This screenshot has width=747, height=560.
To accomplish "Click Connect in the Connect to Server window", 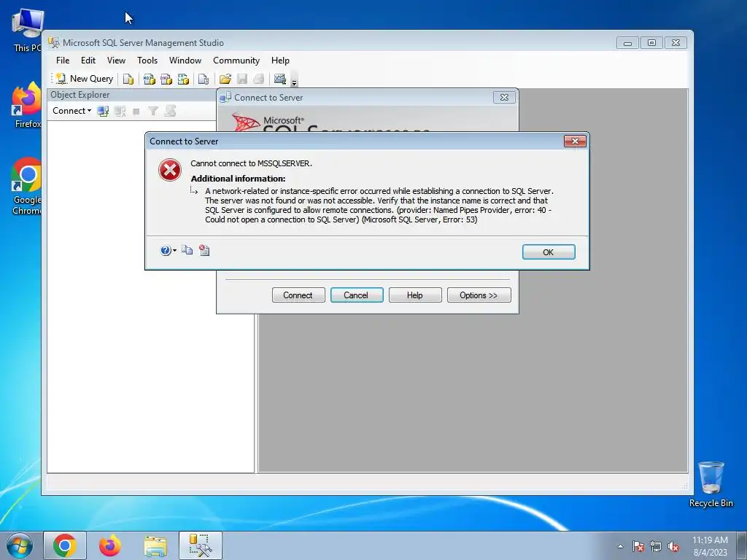I will tap(298, 295).
